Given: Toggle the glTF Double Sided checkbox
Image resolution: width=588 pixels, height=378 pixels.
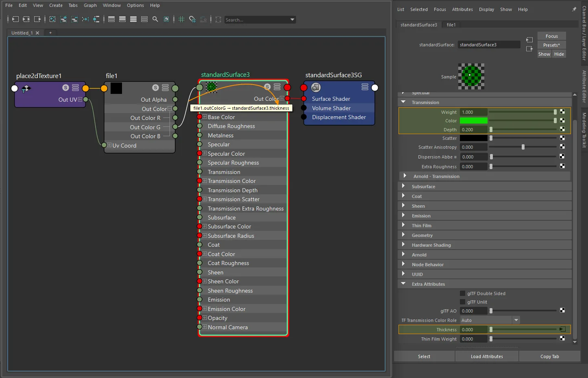Looking at the screenshot, I should tap(462, 293).
